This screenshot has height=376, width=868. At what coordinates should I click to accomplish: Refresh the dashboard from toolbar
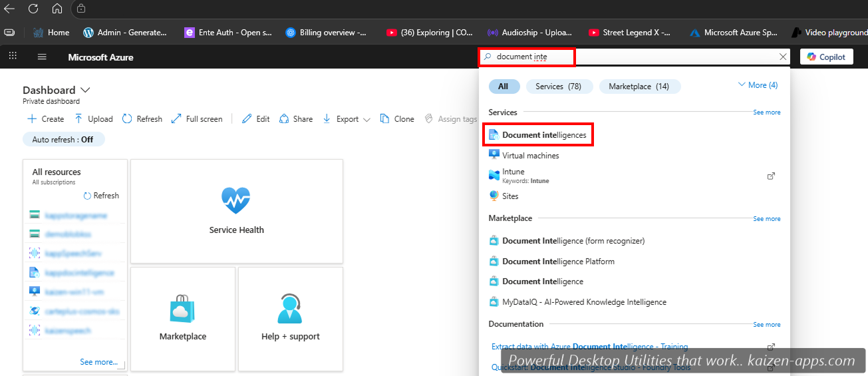pos(142,119)
